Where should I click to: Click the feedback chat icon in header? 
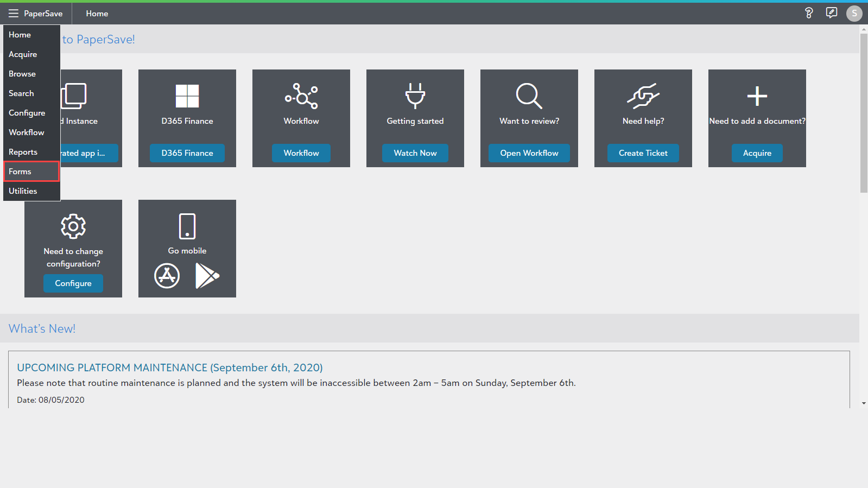point(831,13)
